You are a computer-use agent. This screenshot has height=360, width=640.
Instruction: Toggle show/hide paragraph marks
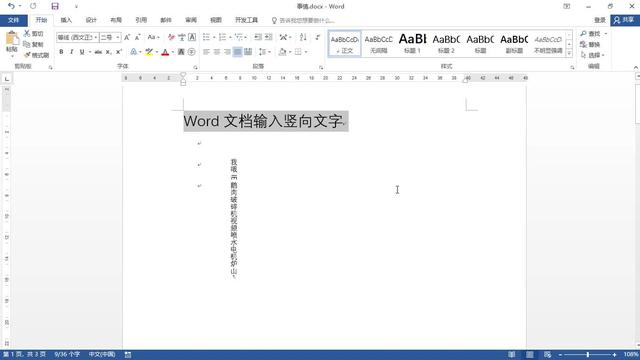pos(318,37)
